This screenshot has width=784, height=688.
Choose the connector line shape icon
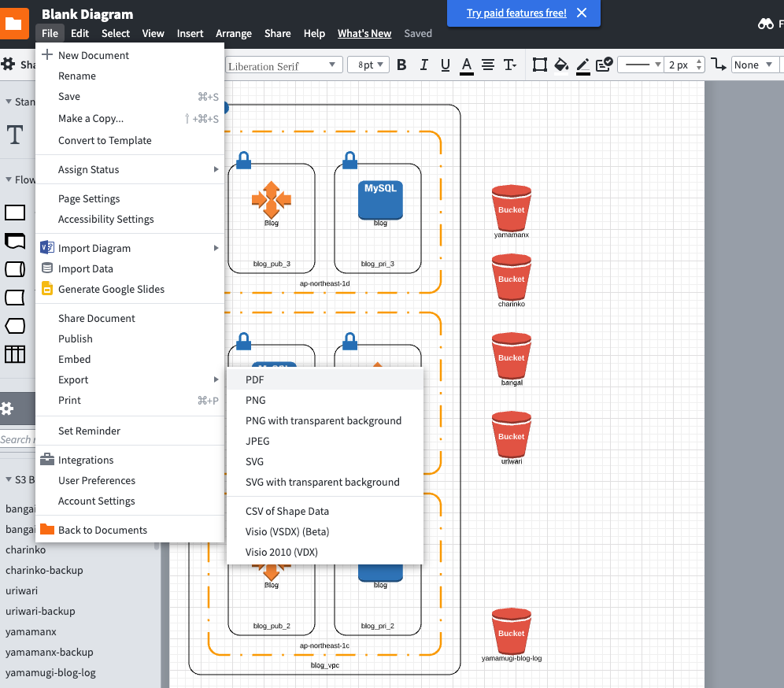[719, 65]
